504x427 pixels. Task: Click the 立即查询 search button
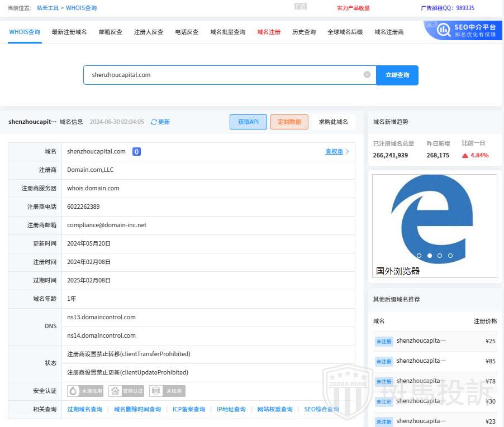click(x=397, y=75)
